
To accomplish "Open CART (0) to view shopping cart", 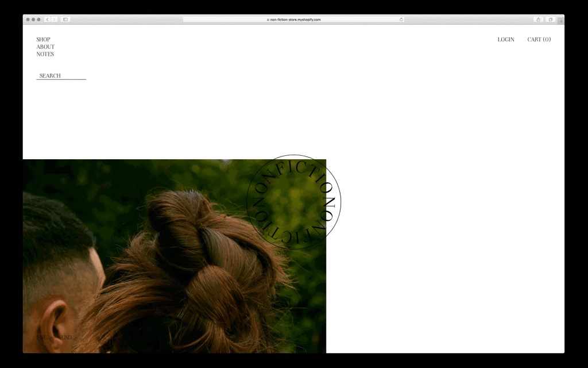I will click(538, 39).
